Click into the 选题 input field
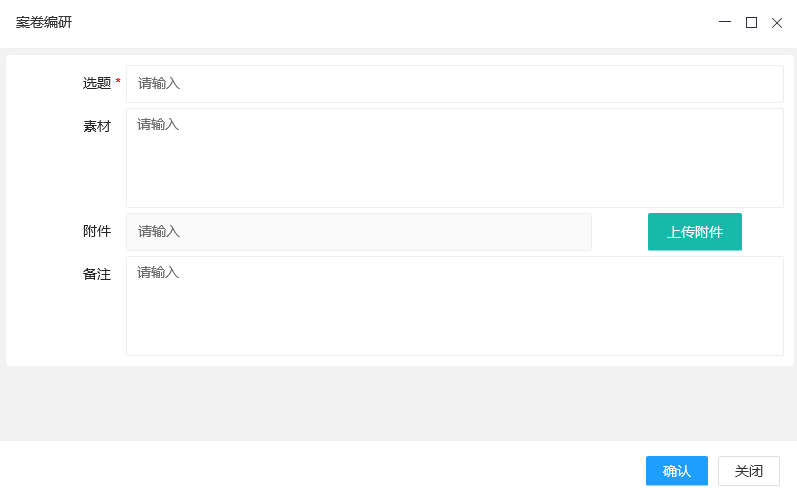Image resolution: width=797 pixels, height=496 pixels. pos(454,84)
